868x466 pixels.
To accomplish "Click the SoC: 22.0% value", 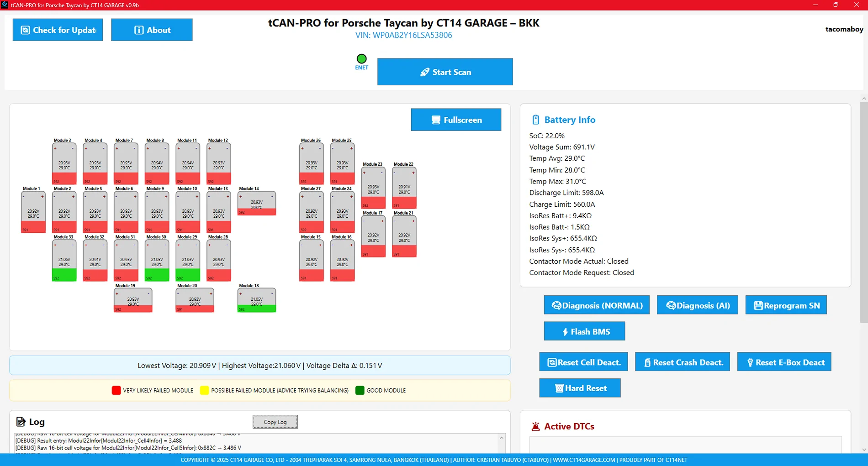I will (547, 136).
